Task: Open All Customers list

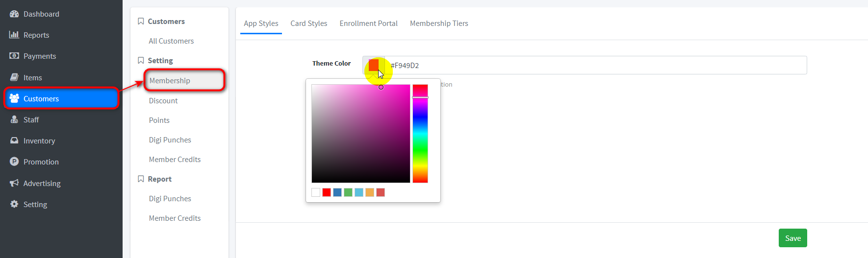Action: click(x=171, y=41)
